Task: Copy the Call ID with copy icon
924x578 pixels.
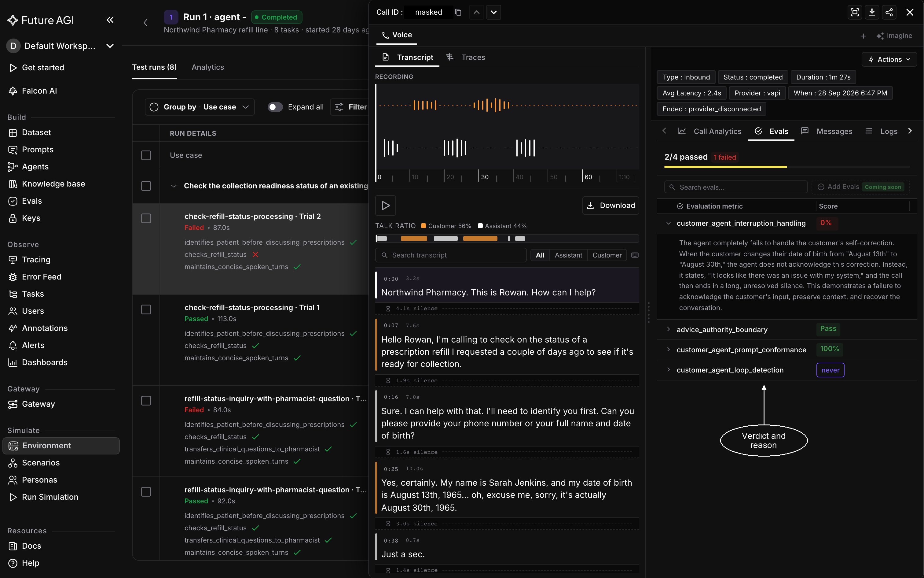Action: click(x=458, y=12)
